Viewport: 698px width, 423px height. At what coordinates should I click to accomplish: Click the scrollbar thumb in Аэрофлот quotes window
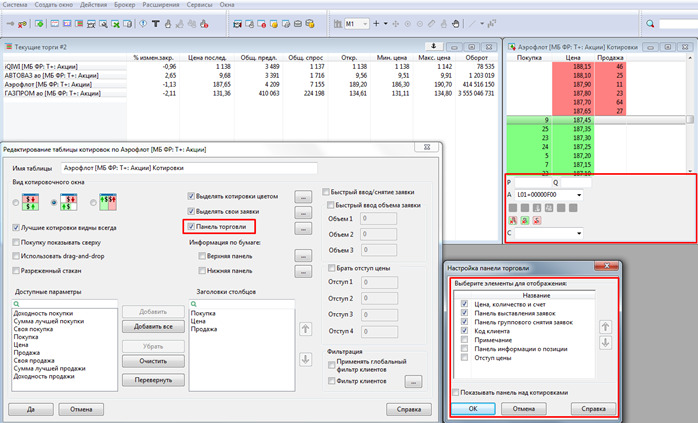coord(690,119)
